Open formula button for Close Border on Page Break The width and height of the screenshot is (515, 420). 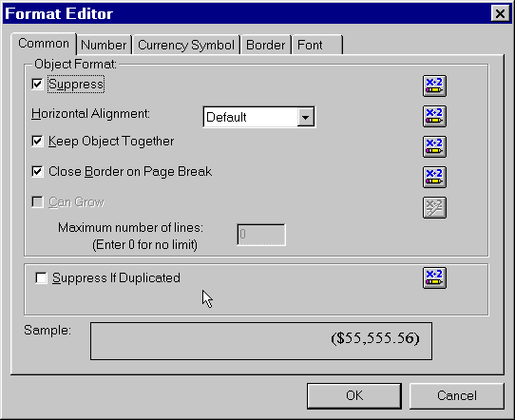434,177
